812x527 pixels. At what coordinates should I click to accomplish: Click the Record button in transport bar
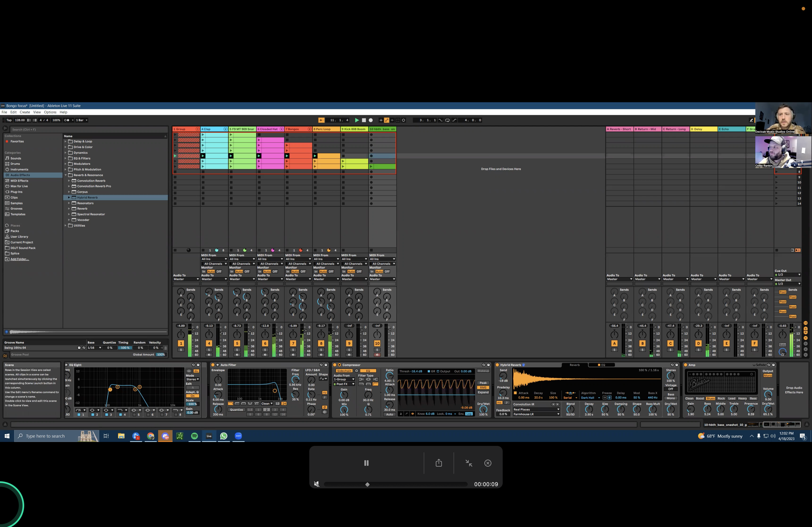click(371, 120)
